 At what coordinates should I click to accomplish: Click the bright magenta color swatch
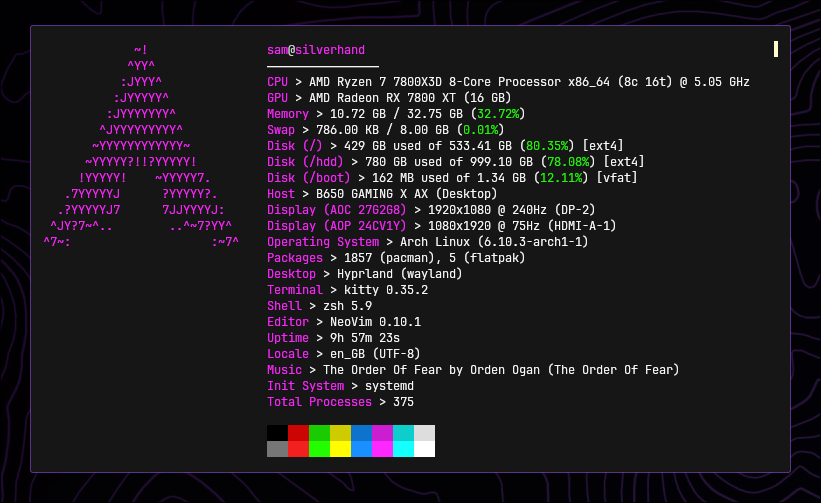tap(382, 449)
